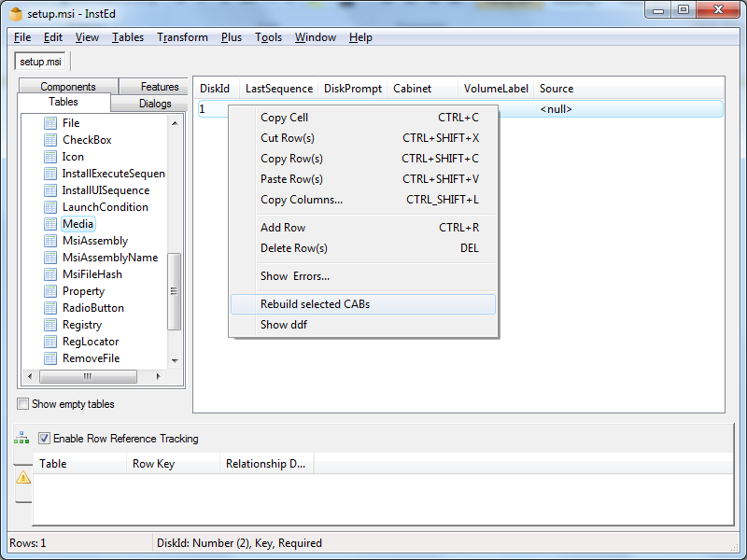This screenshot has width=747, height=560.
Task: Click the Registry table icon
Action: click(x=51, y=325)
